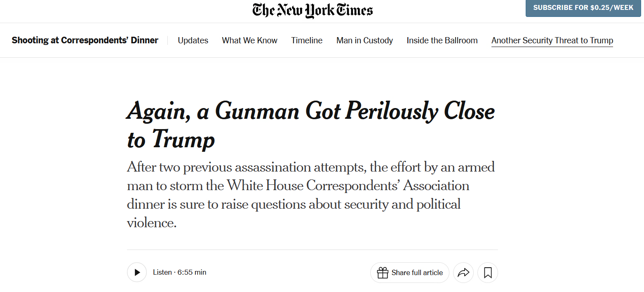Play the article audio
The width and height of the screenshot is (644, 292).
(137, 272)
